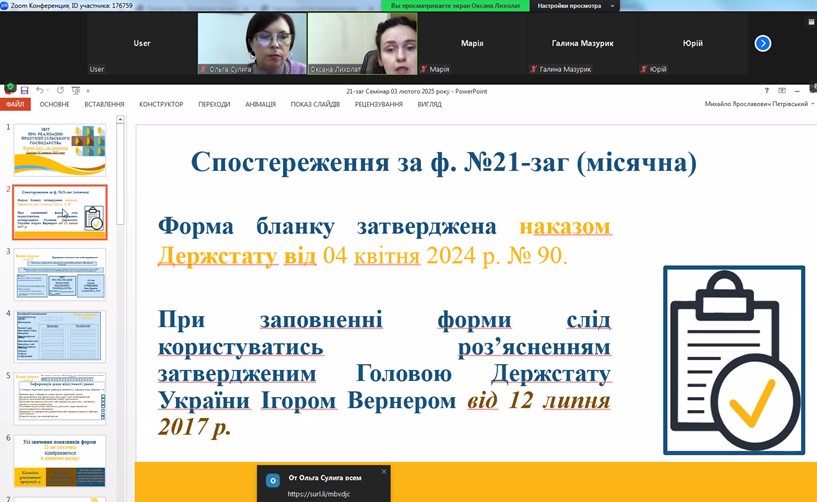Image resolution: width=817 pixels, height=502 pixels.
Task: Switch to the КОНСТРУКТОР ribbon tab
Action: (161, 104)
